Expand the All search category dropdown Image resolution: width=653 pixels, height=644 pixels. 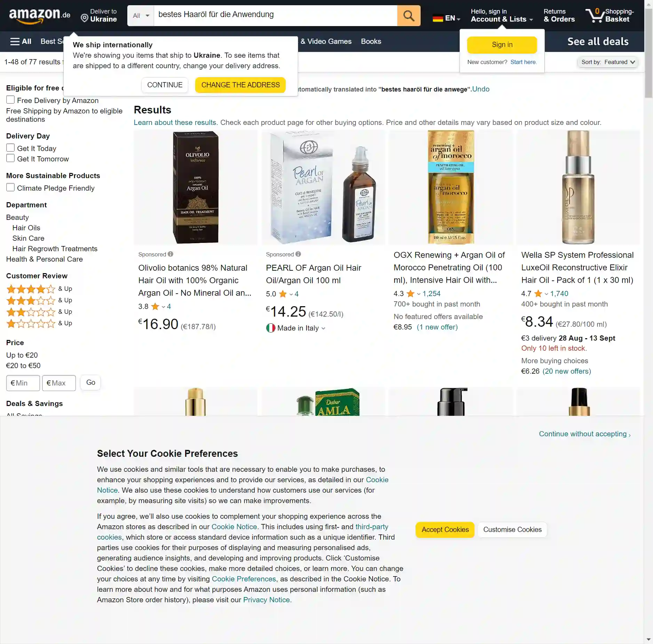(x=141, y=16)
